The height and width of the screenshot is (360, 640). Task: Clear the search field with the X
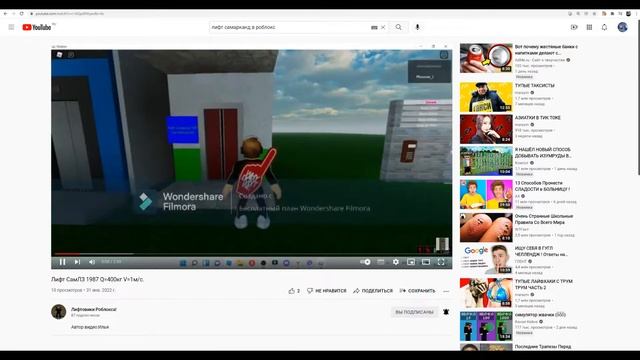click(383, 27)
